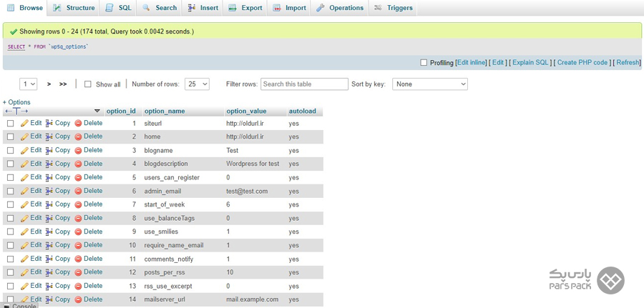Tick the users_can_register row checkbox

[10, 177]
